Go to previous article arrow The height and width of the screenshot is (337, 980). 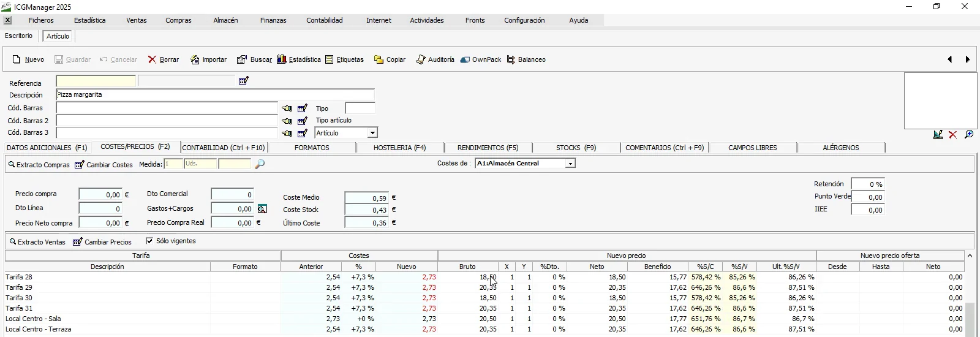click(x=950, y=59)
